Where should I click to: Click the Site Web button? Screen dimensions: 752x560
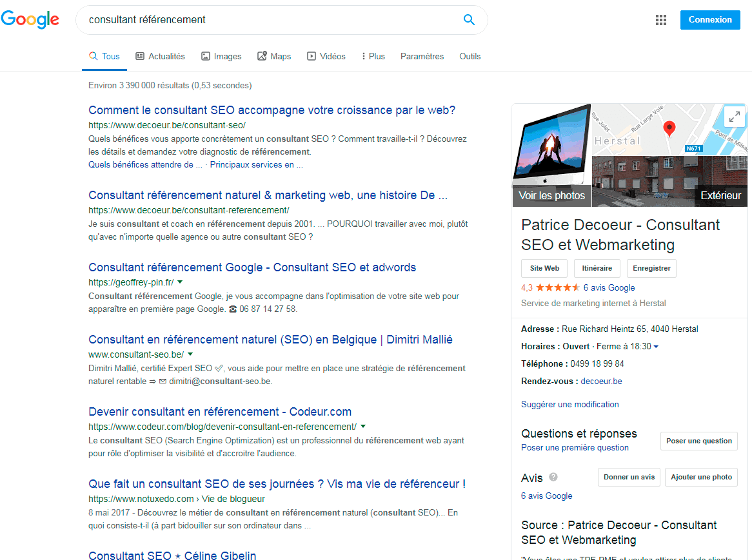coord(544,268)
